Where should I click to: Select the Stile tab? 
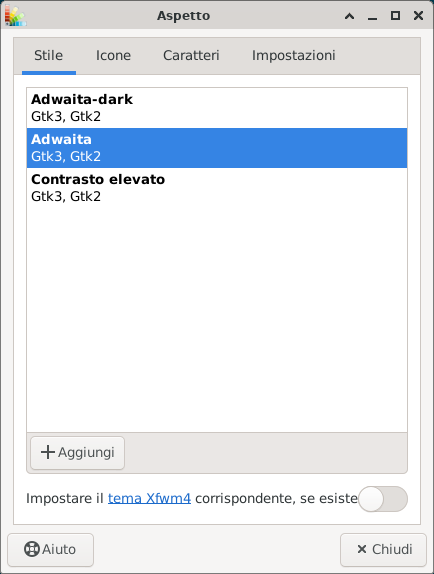pyautogui.click(x=49, y=56)
